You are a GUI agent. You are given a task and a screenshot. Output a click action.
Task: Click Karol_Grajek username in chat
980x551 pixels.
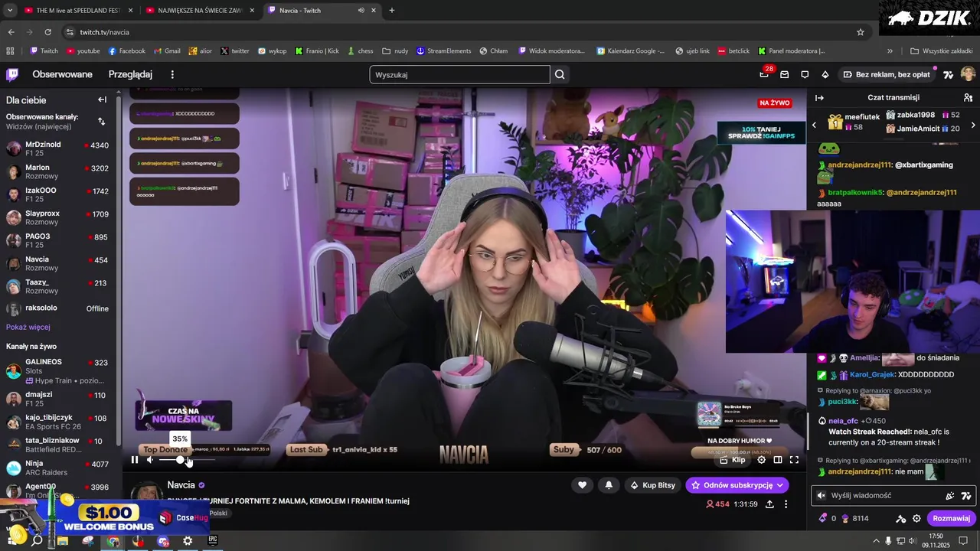(872, 374)
